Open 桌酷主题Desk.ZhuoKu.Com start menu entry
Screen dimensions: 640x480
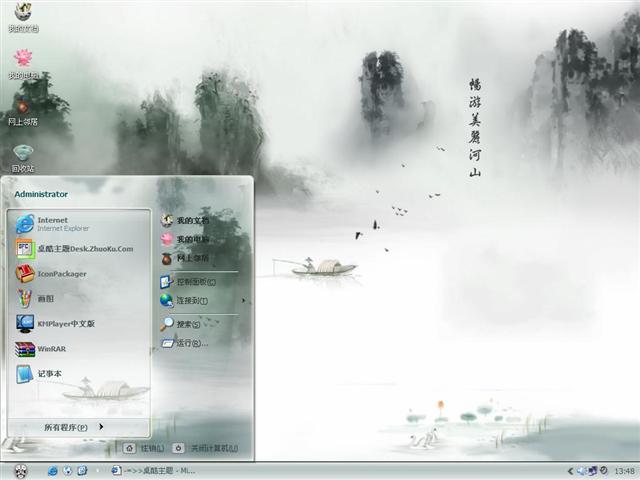78,249
